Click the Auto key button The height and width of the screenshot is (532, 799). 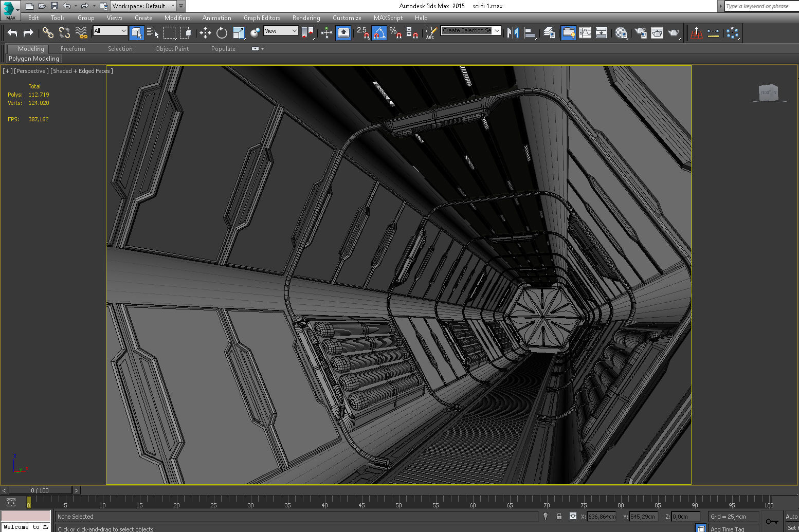point(791,517)
